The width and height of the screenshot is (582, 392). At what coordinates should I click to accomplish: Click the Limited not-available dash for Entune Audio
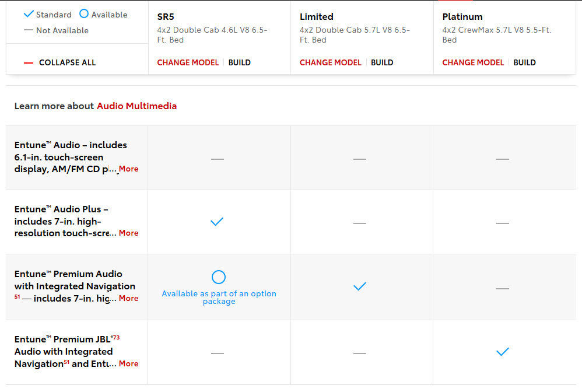coord(360,159)
